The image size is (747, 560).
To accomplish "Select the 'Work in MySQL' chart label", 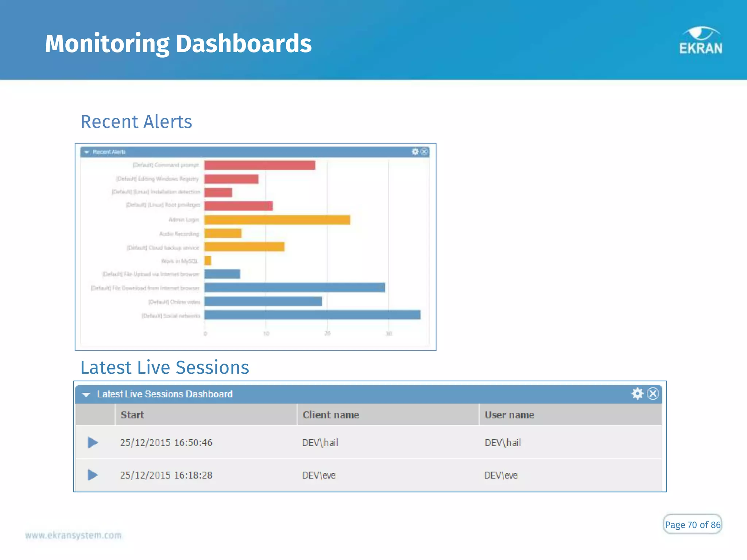I will (x=179, y=261).
